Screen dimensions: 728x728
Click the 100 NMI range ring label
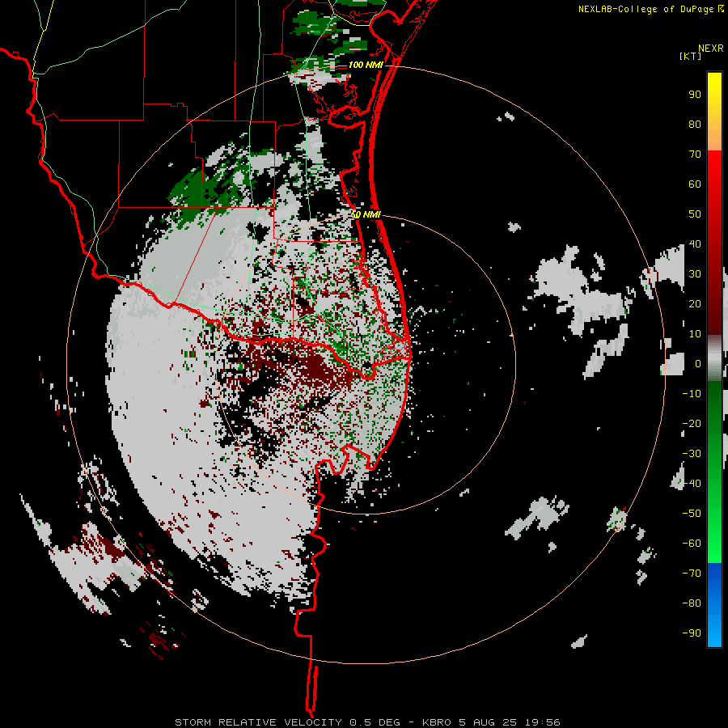point(366,65)
